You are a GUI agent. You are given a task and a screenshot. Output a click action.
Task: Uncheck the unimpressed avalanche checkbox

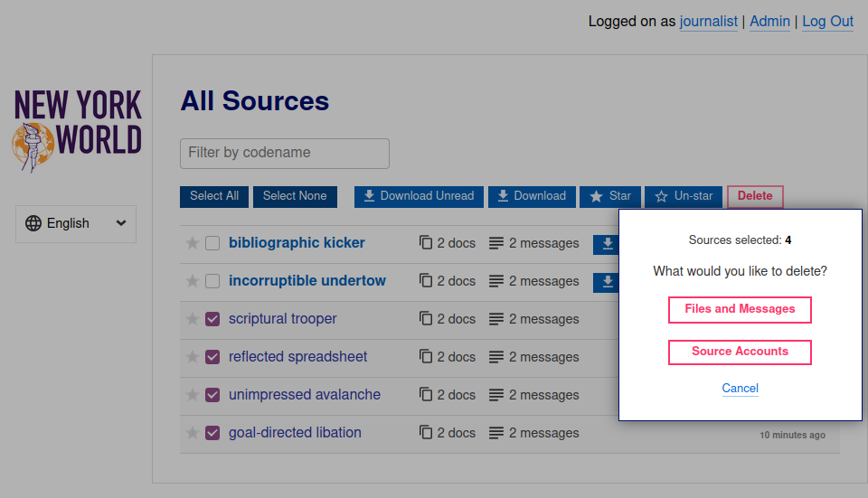212,395
